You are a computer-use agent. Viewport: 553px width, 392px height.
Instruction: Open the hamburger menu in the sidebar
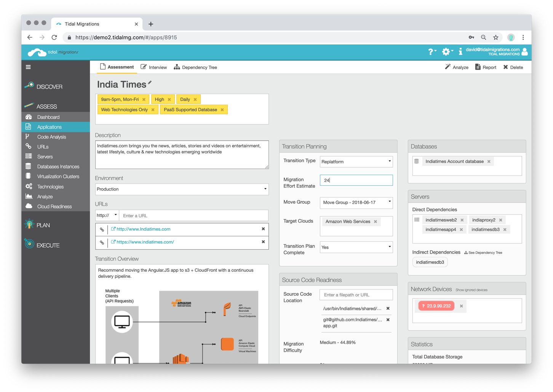coord(28,67)
